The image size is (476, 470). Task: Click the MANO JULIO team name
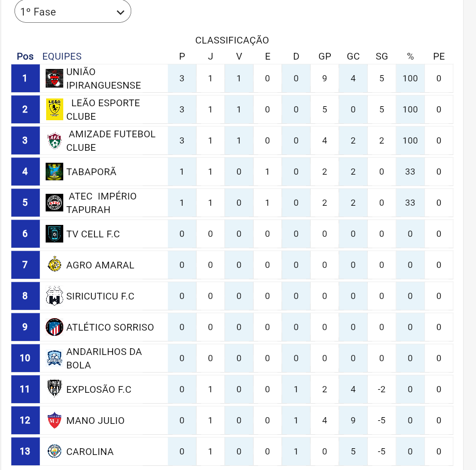coord(95,420)
